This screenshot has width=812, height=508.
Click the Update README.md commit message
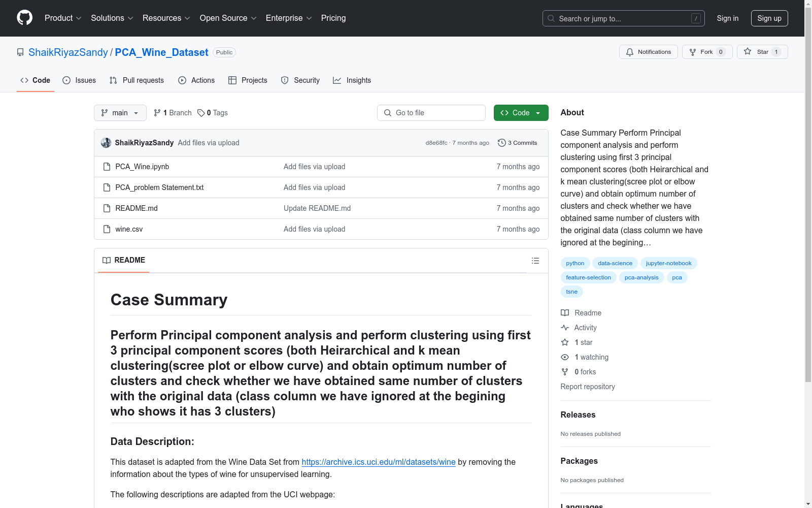[x=317, y=208]
